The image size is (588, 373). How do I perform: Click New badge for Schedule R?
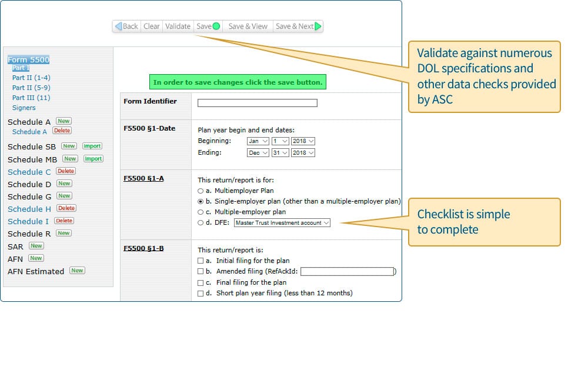(x=64, y=233)
